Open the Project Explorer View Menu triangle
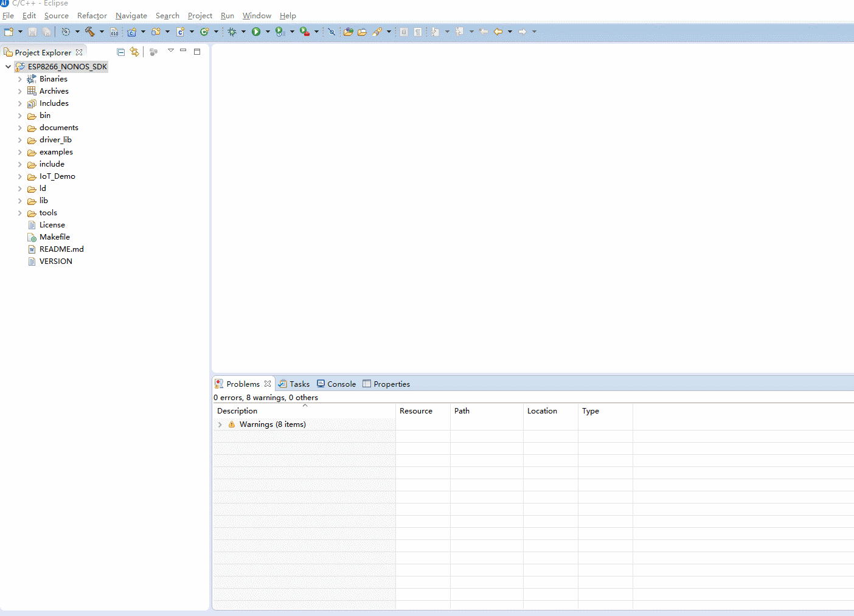This screenshot has width=854, height=616. (x=171, y=50)
